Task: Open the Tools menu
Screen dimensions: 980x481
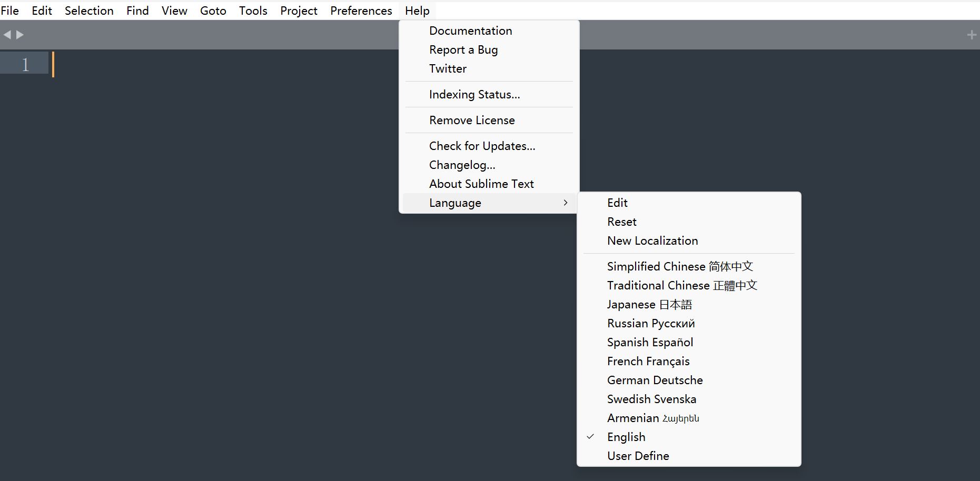Action: coord(253,11)
